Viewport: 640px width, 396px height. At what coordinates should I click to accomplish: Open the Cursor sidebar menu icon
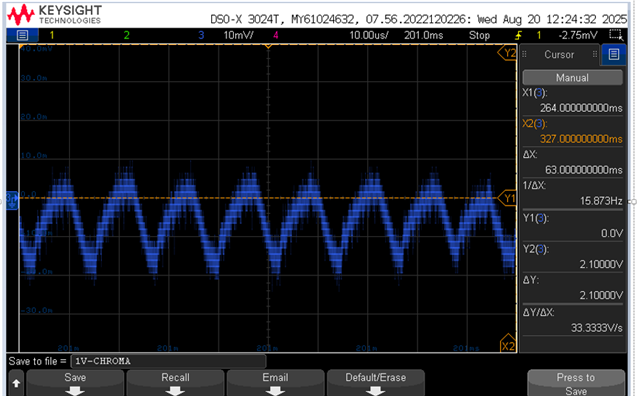(613, 54)
